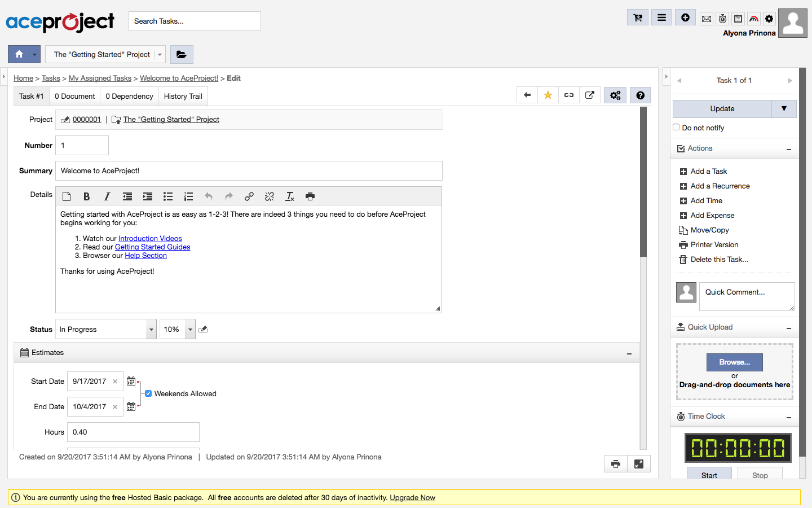
Task: Switch to the 0 Dependency tab
Action: coord(129,96)
